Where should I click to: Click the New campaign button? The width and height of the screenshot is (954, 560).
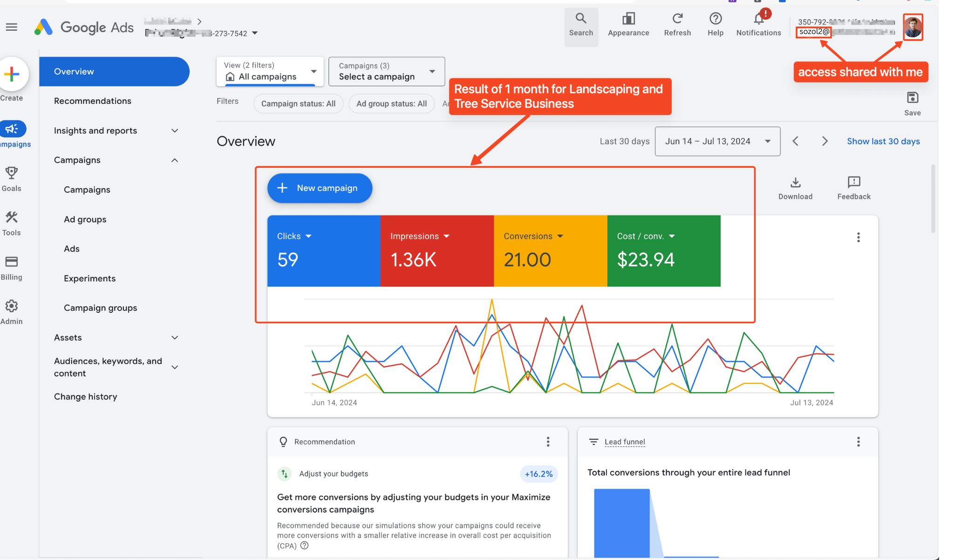click(320, 188)
